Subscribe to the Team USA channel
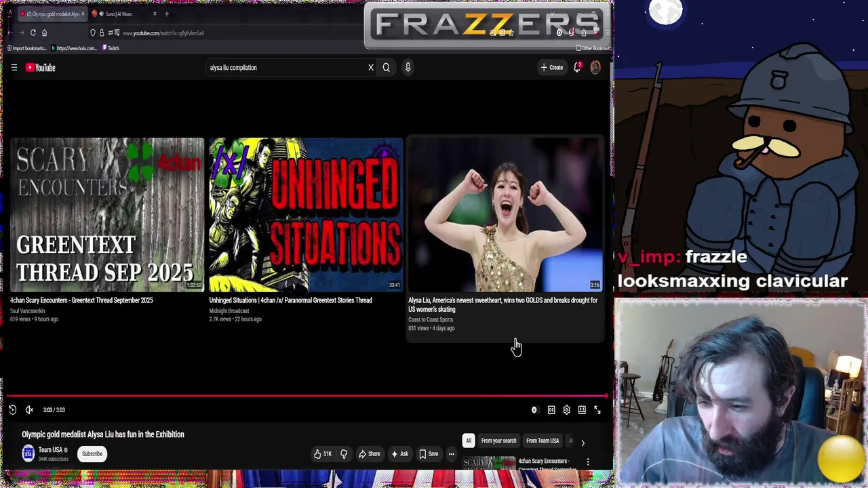868x488 pixels. [x=92, y=453]
